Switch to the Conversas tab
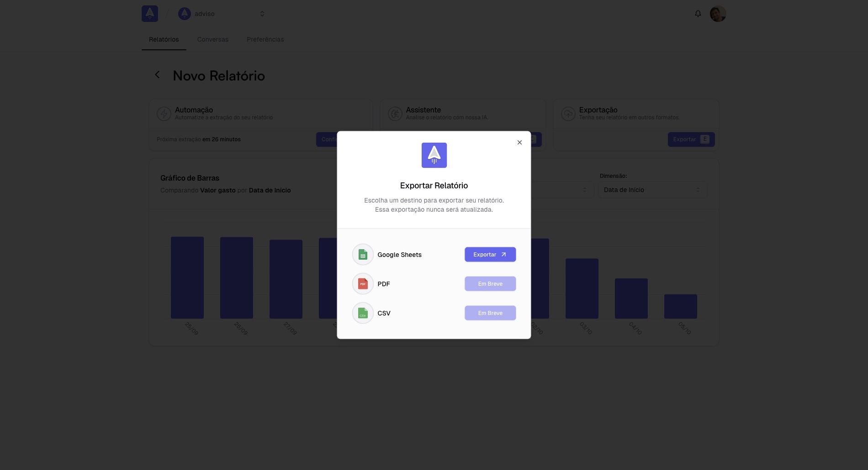868x470 pixels. pyautogui.click(x=213, y=39)
